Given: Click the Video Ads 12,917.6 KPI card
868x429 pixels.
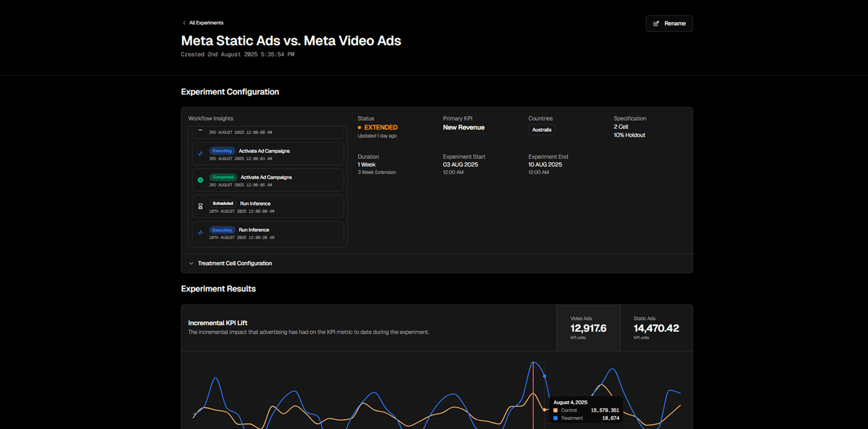Looking at the screenshot, I should tap(588, 328).
